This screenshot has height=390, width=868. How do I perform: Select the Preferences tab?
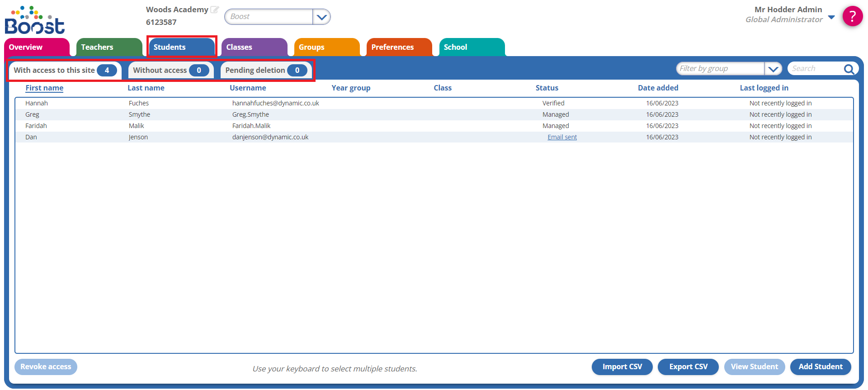click(398, 47)
